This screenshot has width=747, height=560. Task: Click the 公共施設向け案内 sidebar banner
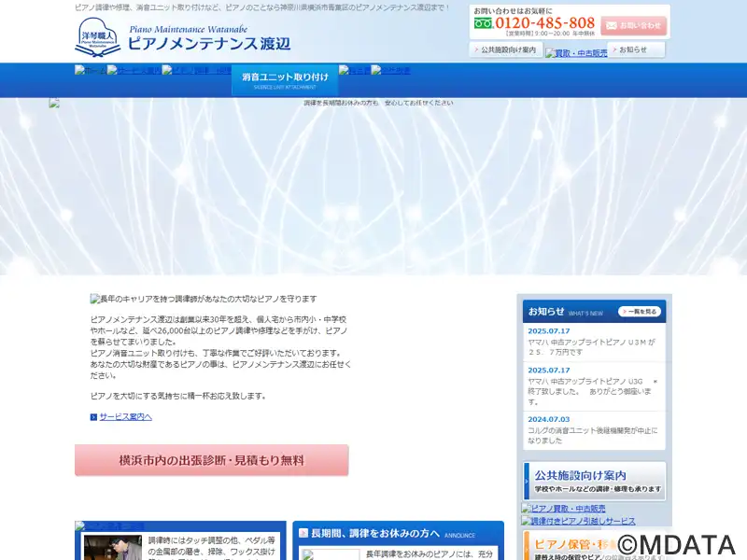(594, 482)
